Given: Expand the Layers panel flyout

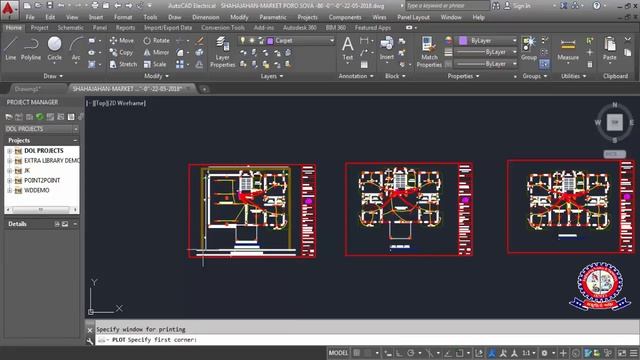Looking at the screenshot, I should (272, 76).
